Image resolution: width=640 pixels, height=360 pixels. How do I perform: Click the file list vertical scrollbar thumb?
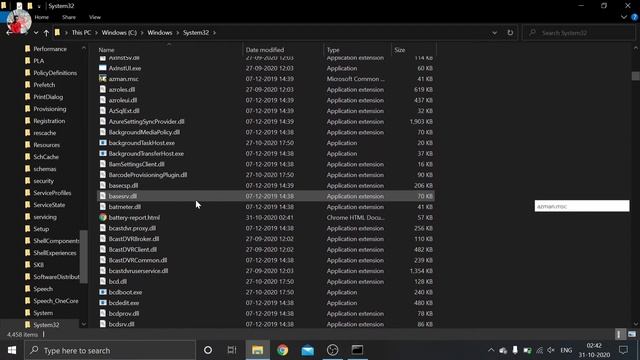coord(636,76)
